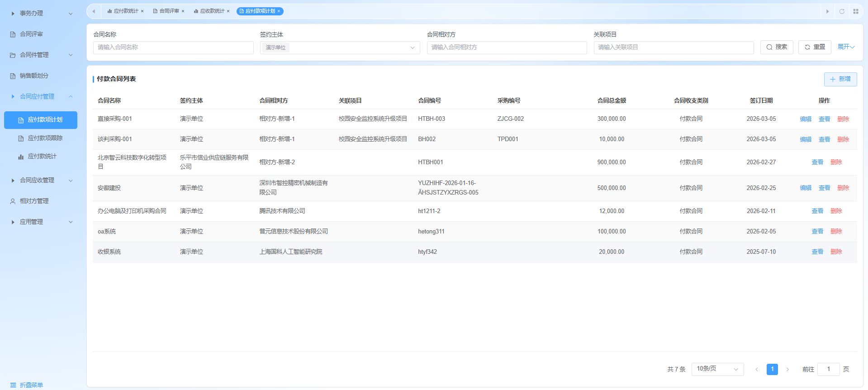Image resolution: width=868 pixels, height=390 pixels.
Task: Click the 合同名称 input field
Action: [173, 48]
